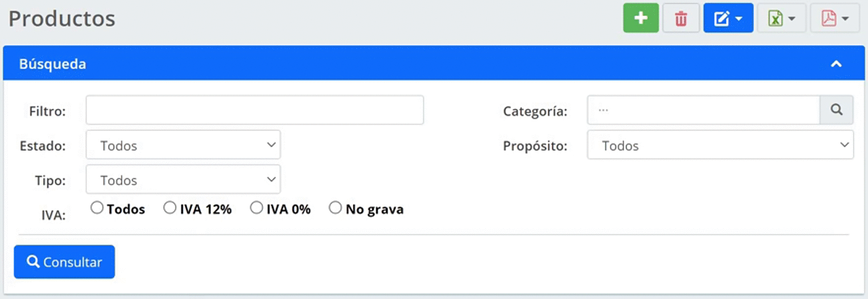Screen dimensions: 868x299
Task: Open the blue edit pencil dropdown button
Action: coord(728,18)
